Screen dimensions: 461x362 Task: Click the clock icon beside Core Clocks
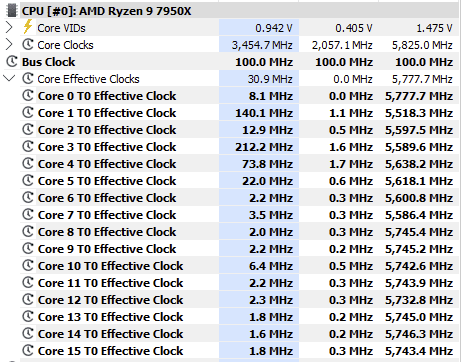28,44
